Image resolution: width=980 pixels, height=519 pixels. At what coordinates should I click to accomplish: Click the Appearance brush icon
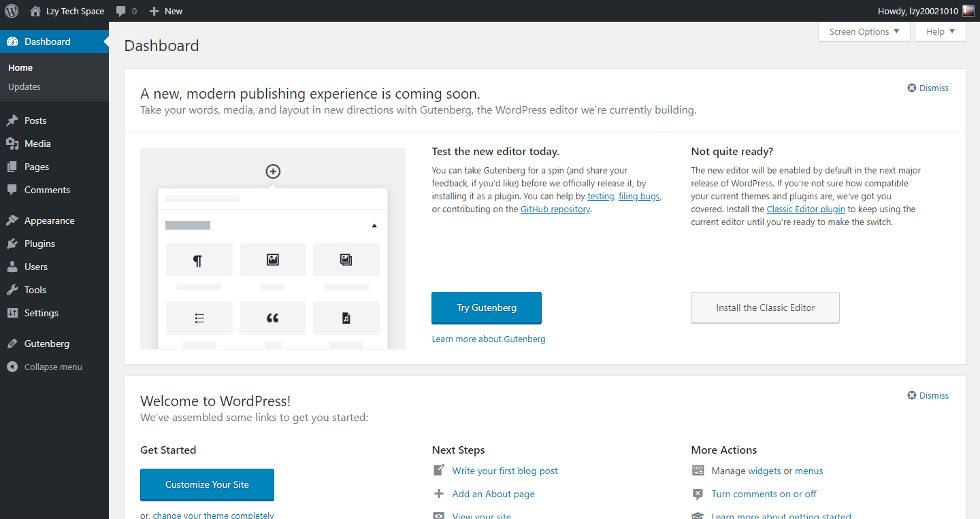pos(12,220)
